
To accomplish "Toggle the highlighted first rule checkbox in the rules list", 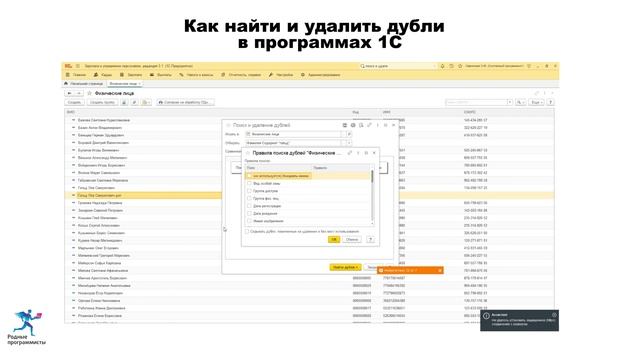I will click(249, 176).
